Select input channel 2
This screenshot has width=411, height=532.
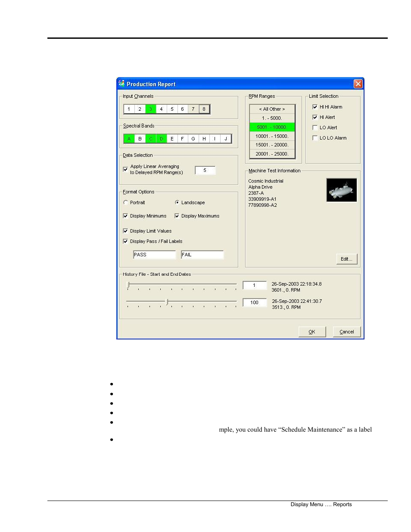pos(140,109)
